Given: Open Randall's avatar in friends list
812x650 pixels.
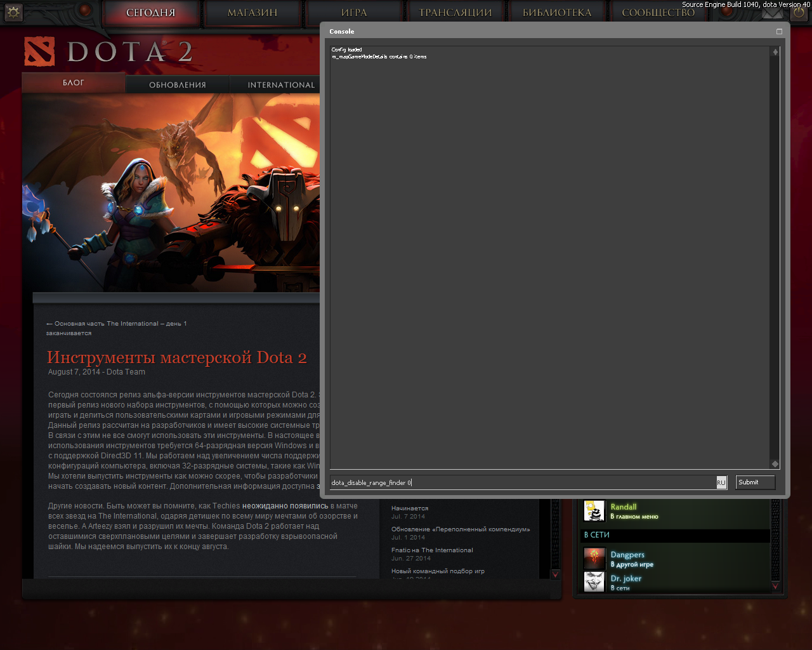Looking at the screenshot, I should coord(594,510).
